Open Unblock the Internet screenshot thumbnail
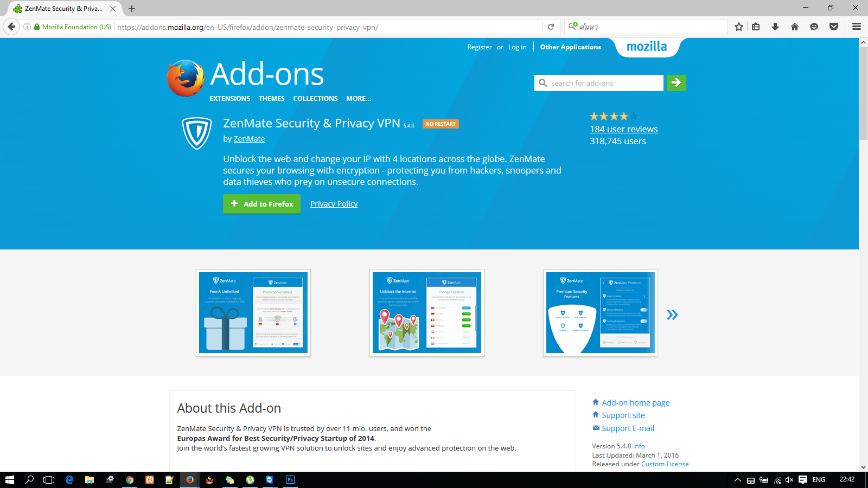Viewport: 868px width, 488px height. (x=427, y=313)
